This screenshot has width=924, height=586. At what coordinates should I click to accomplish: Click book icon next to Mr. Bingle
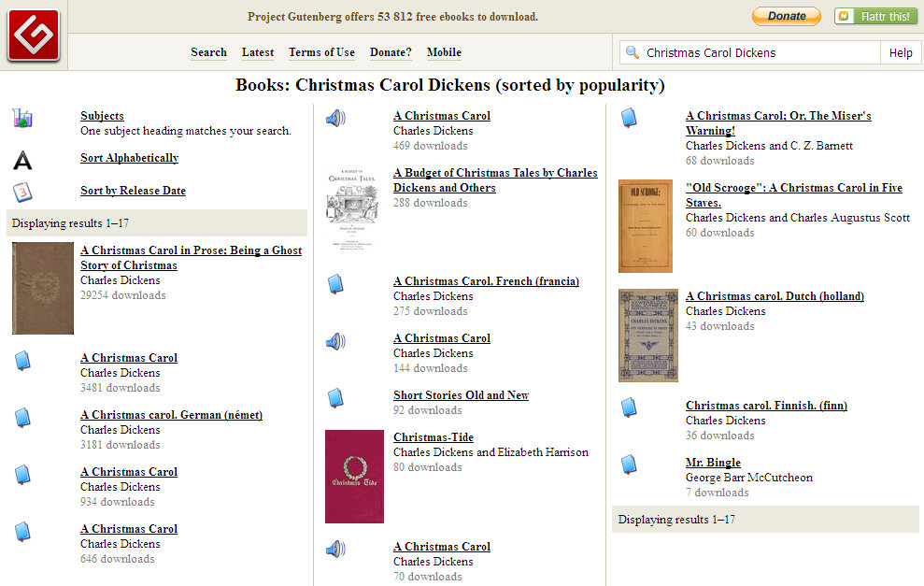point(629,465)
